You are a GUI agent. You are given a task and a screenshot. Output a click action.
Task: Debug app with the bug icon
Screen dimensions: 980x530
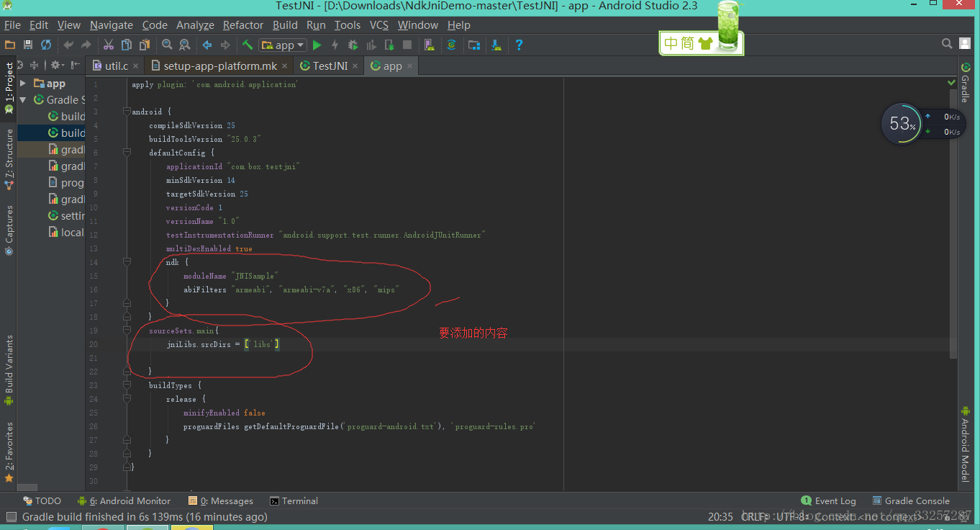(x=353, y=45)
